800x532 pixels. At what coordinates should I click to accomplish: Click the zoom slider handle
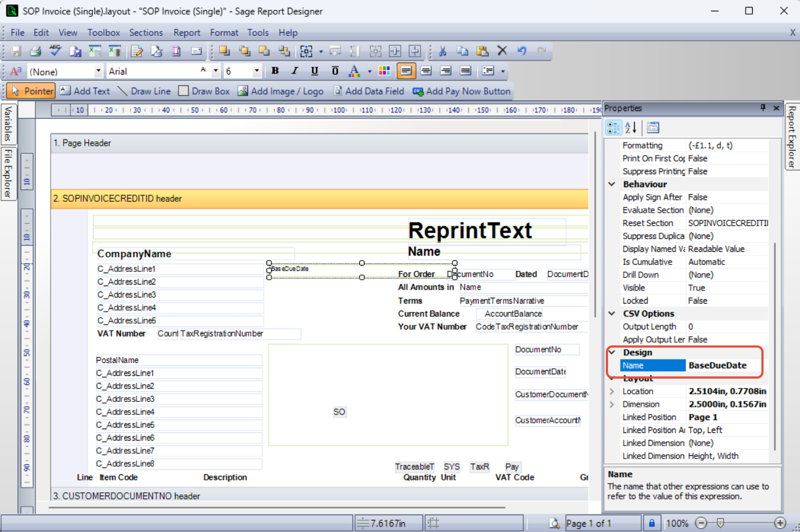coord(720,523)
